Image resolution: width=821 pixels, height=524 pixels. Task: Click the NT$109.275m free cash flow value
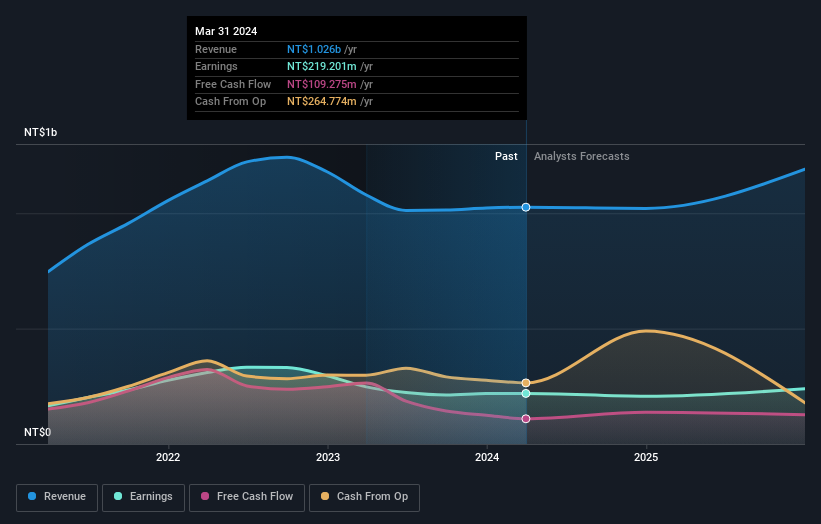pos(321,84)
